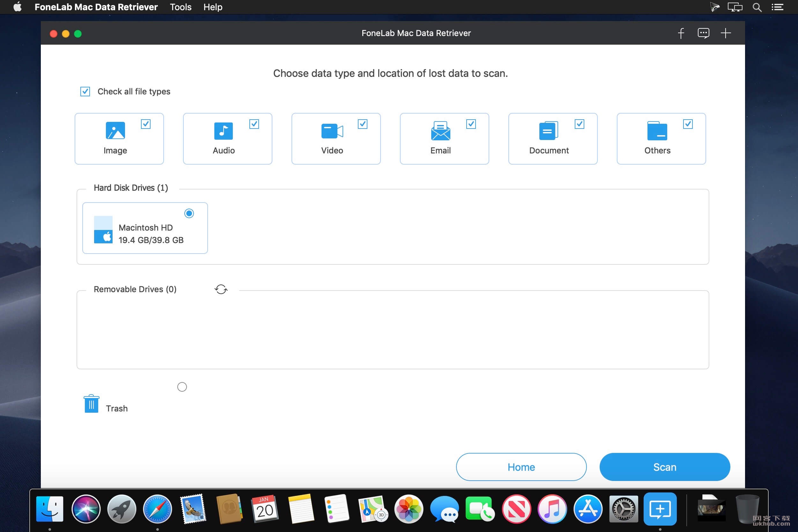798x532 pixels.
Task: Launch Siri from the Dock
Action: (86, 509)
